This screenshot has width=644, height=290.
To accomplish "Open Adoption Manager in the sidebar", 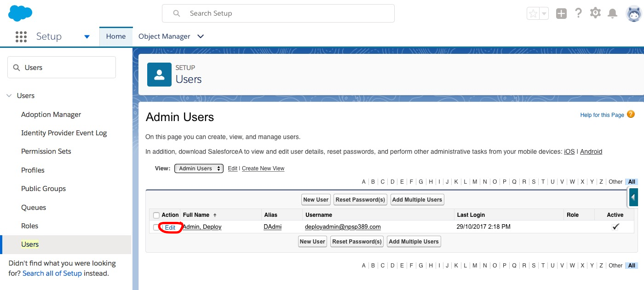I will (51, 114).
